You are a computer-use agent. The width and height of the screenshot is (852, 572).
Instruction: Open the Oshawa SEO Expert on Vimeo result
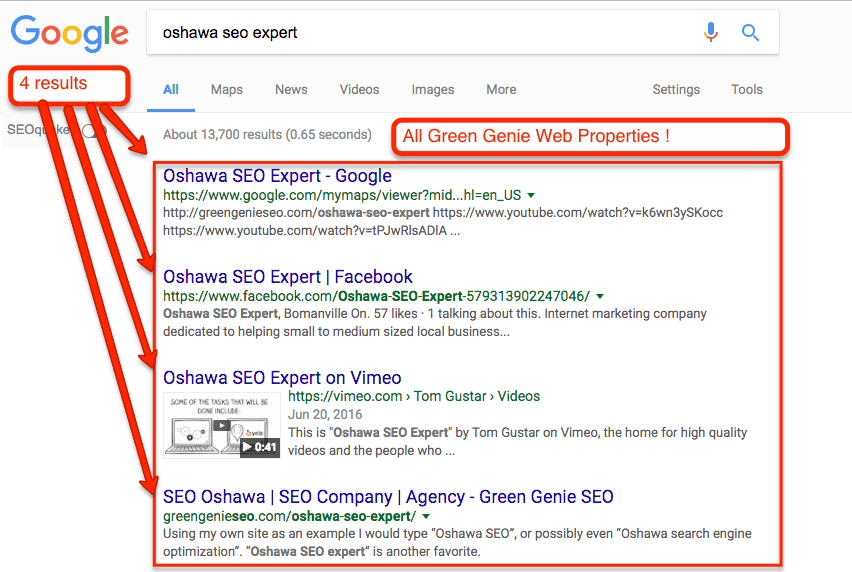(282, 378)
